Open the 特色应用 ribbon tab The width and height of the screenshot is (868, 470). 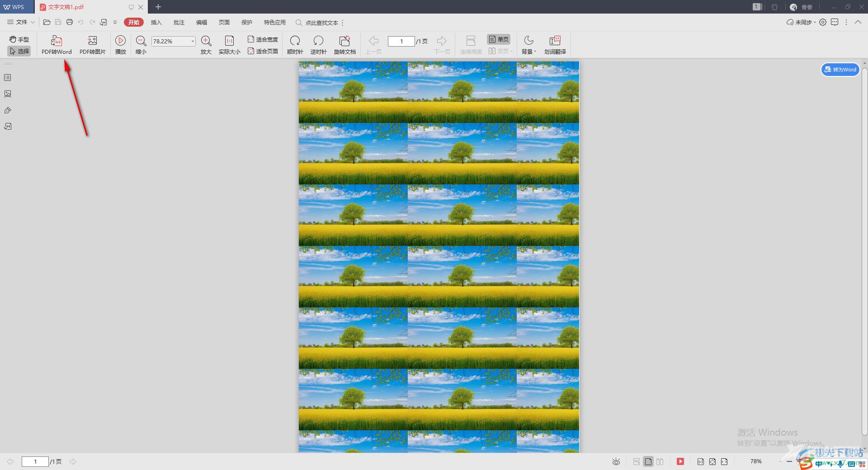tap(274, 22)
